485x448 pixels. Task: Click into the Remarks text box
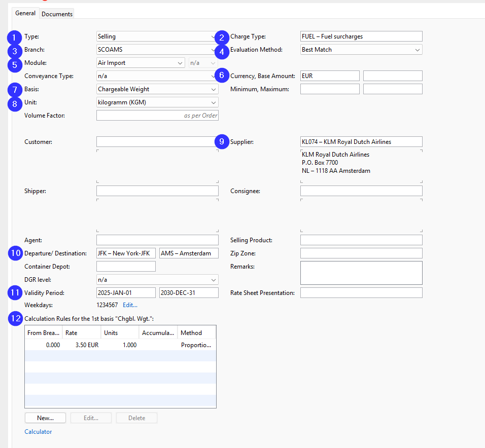tap(361, 273)
